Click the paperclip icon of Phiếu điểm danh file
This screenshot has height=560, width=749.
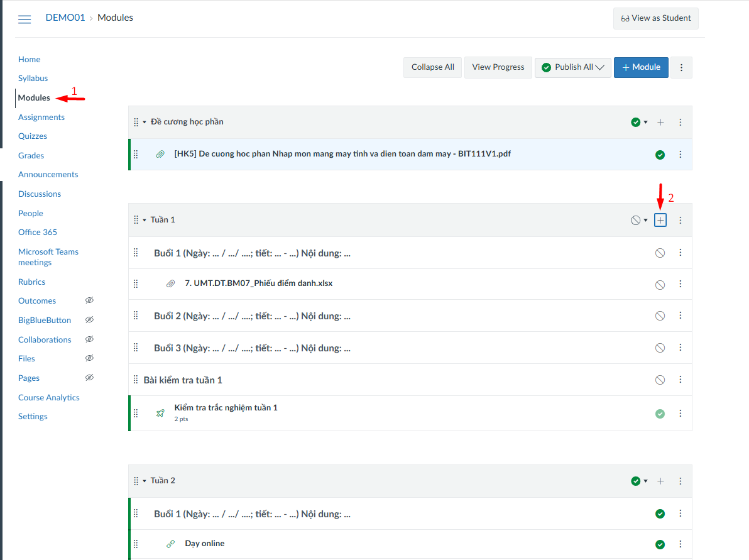coord(170,284)
